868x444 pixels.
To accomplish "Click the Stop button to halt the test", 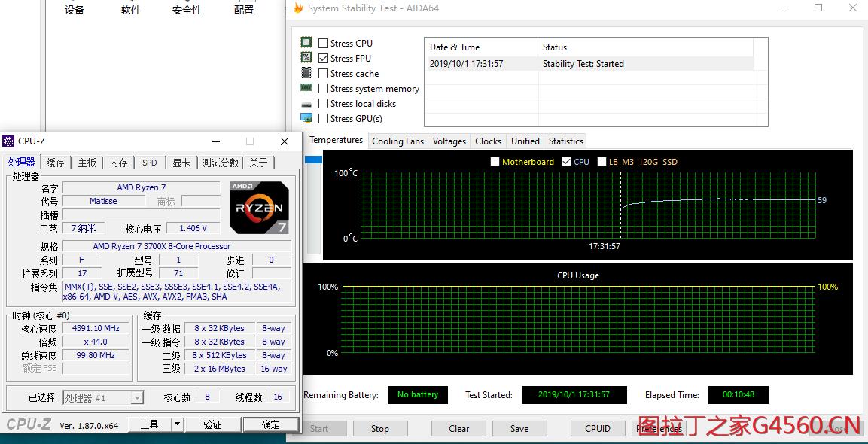I will [380, 428].
